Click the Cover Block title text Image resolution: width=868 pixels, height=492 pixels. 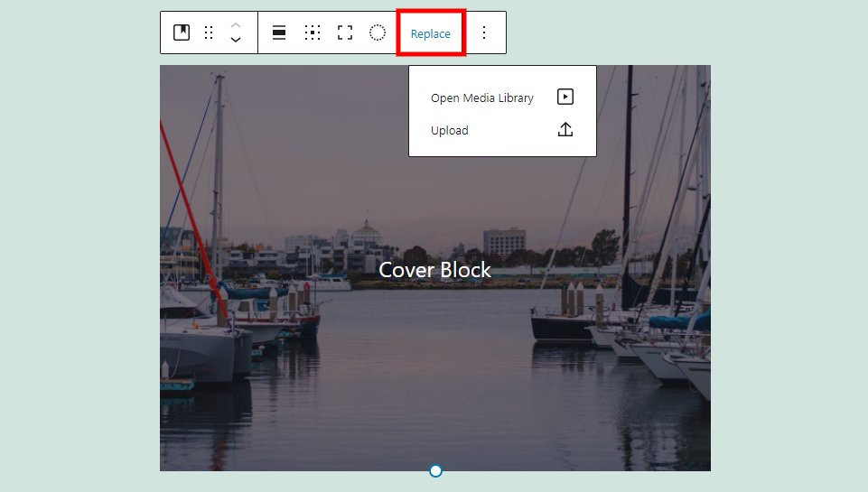click(434, 269)
